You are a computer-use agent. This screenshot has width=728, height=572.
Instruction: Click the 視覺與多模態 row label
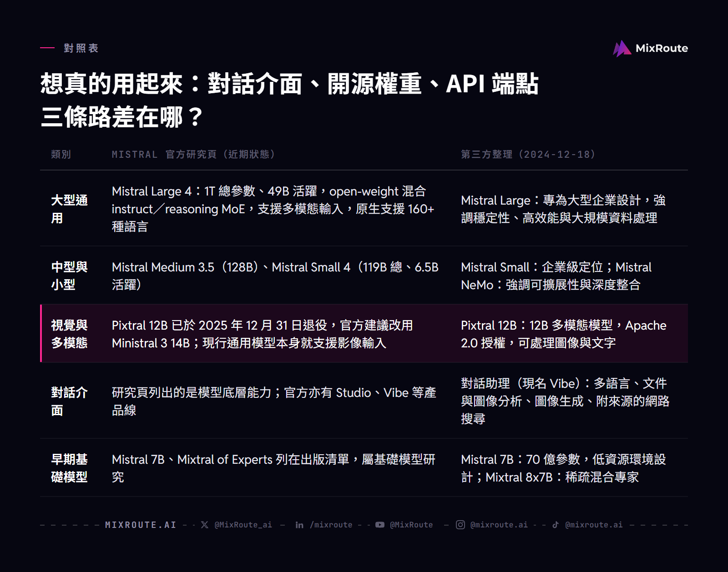tap(69, 334)
